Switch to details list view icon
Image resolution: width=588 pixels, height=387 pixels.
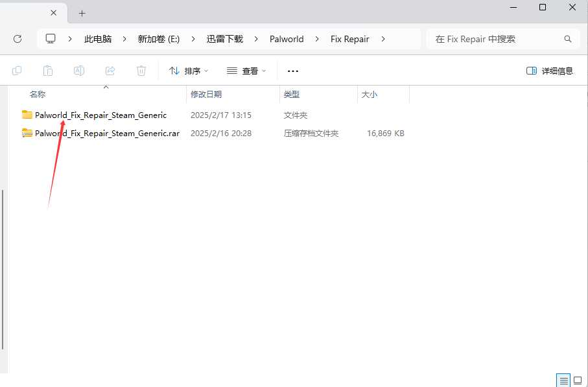pos(563,381)
